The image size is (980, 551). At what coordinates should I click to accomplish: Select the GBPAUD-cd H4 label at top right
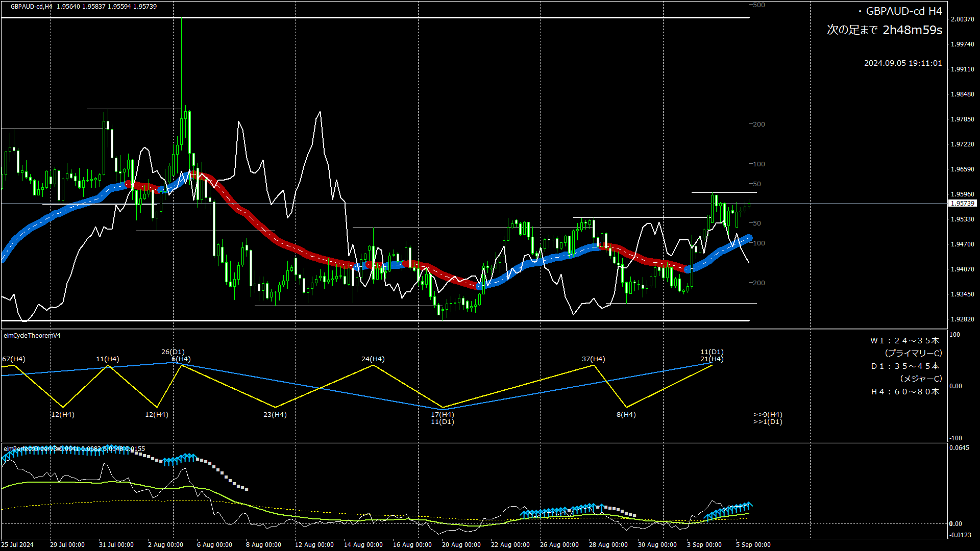click(903, 11)
